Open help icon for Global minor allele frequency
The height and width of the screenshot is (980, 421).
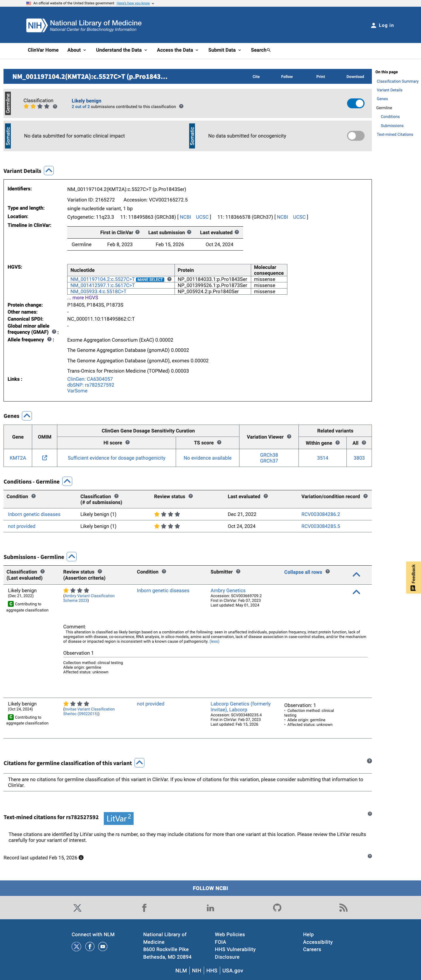pyautogui.click(x=54, y=332)
